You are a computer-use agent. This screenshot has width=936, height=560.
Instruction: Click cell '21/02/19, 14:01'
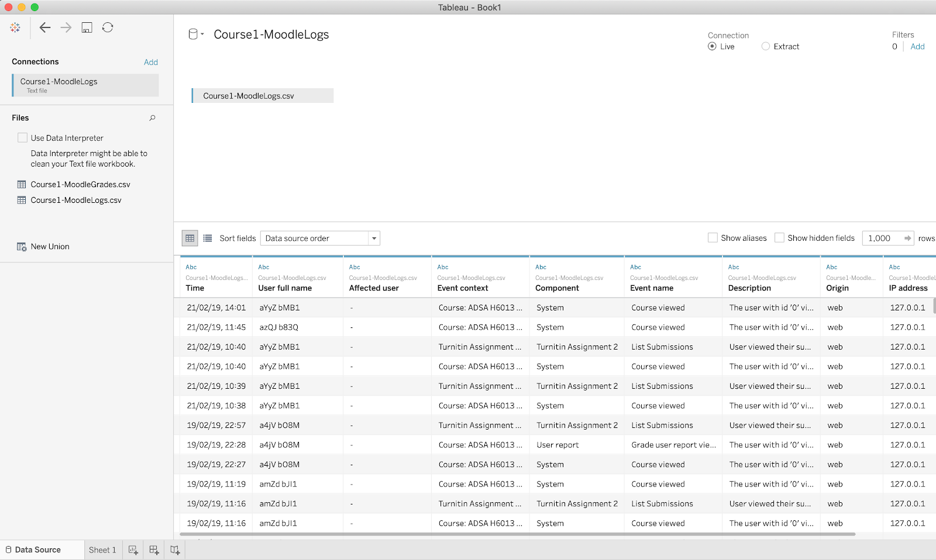coord(216,307)
